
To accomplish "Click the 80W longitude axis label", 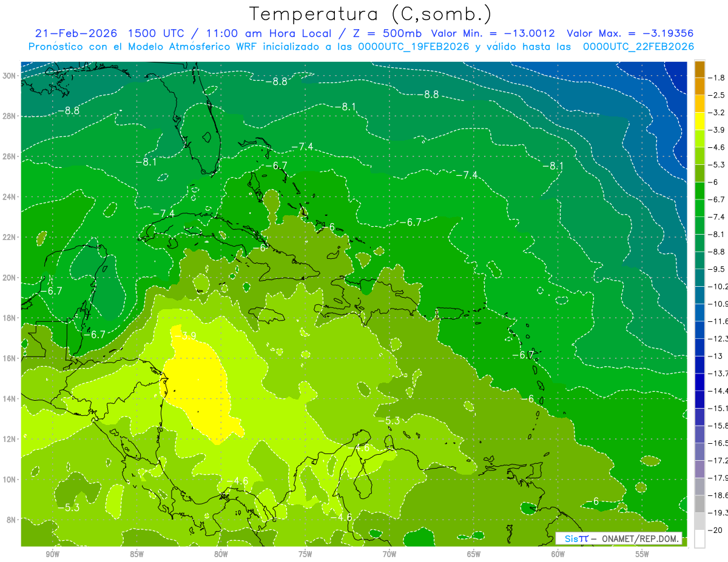I will click(x=221, y=555).
